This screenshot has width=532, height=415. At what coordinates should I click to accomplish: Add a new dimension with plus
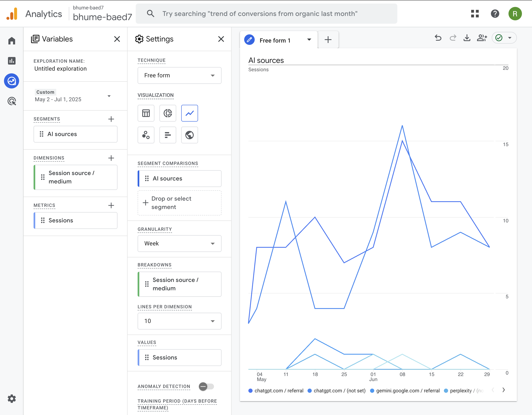click(111, 158)
